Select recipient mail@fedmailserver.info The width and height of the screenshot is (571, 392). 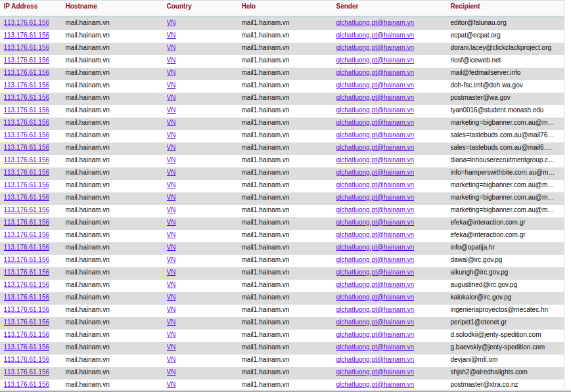(x=486, y=72)
